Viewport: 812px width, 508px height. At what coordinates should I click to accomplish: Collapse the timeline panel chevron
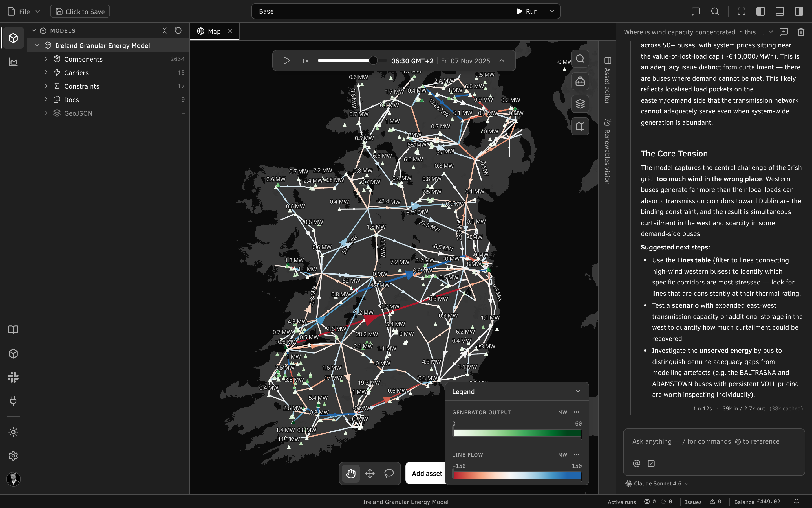coord(502,60)
